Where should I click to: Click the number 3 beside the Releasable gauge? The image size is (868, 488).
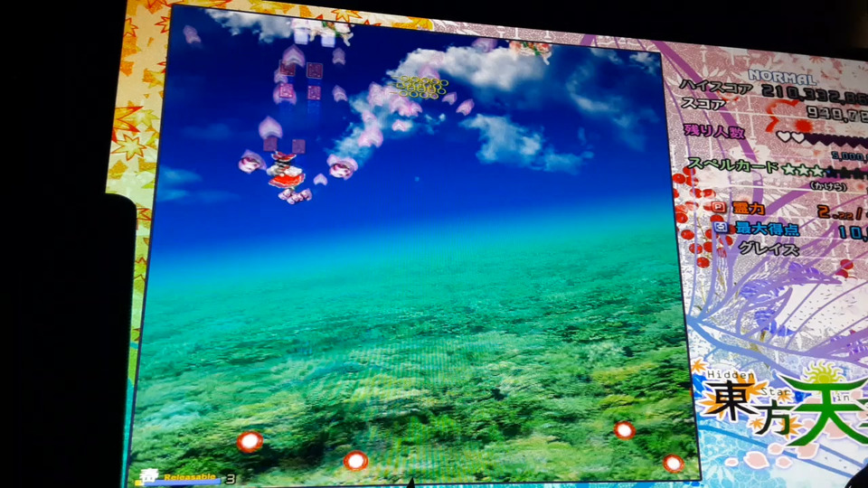[231, 479]
